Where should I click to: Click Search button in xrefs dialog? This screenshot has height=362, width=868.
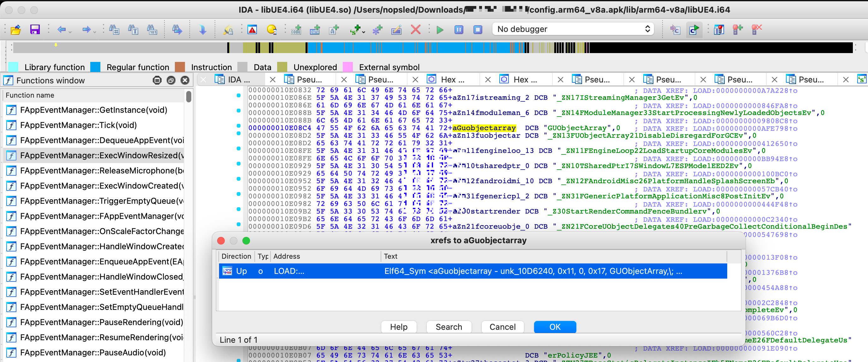pyautogui.click(x=449, y=327)
